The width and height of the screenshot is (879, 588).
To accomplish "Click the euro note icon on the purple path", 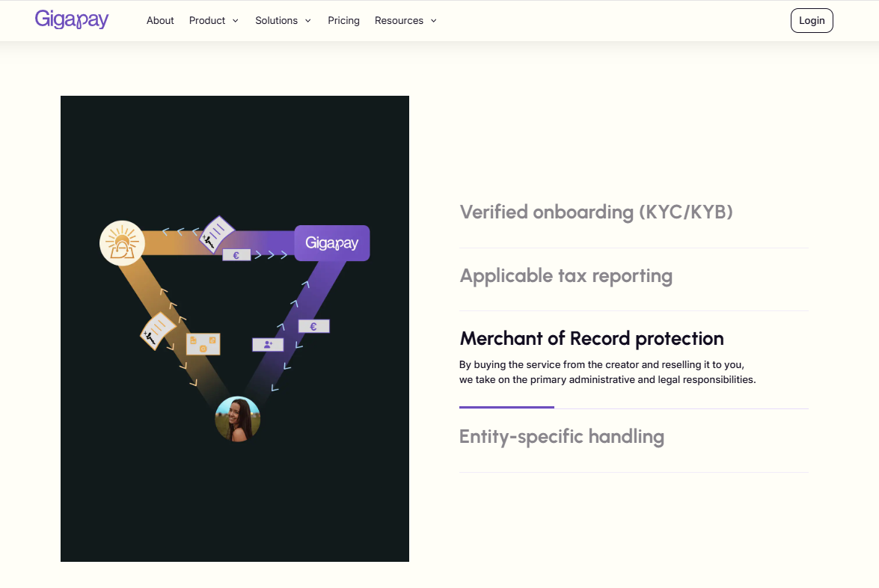I will click(x=314, y=326).
